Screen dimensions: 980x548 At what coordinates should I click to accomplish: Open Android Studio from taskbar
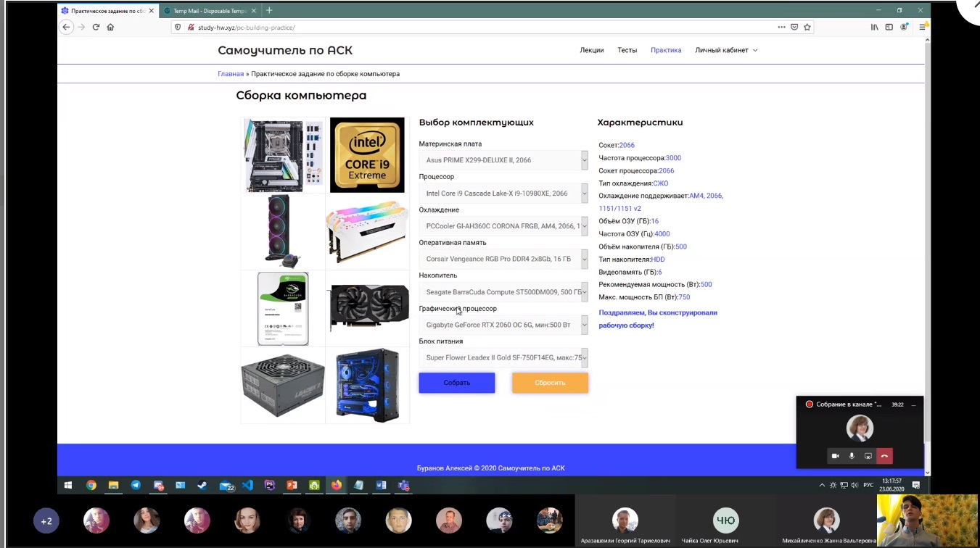point(314,486)
